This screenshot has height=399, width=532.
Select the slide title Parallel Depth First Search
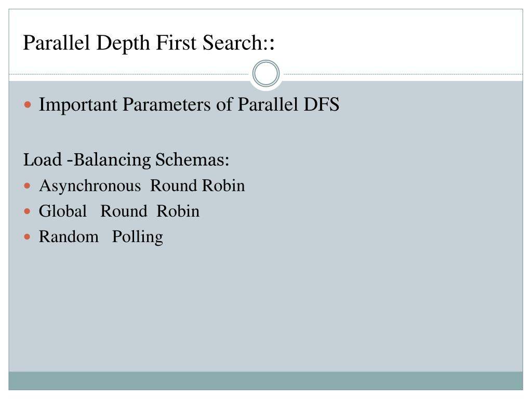pyautogui.click(x=149, y=43)
